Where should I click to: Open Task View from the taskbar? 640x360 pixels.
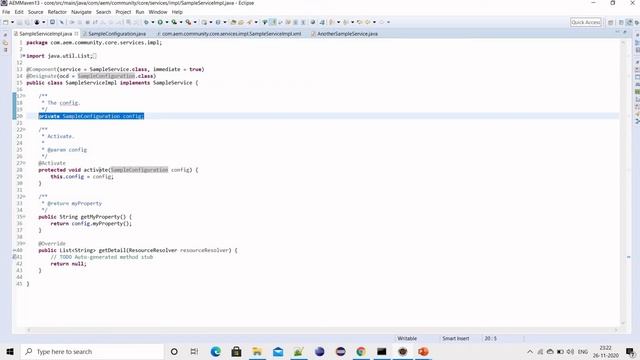[x=194, y=351]
